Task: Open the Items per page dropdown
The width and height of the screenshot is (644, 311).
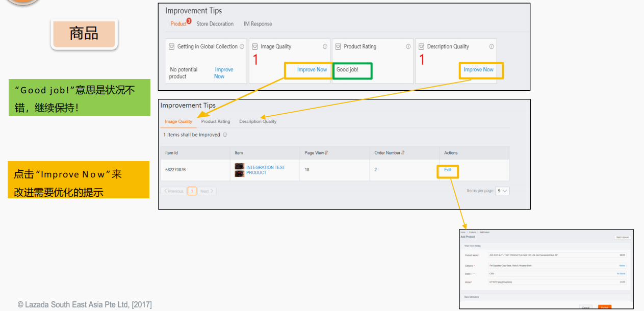Action: [x=502, y=191]
